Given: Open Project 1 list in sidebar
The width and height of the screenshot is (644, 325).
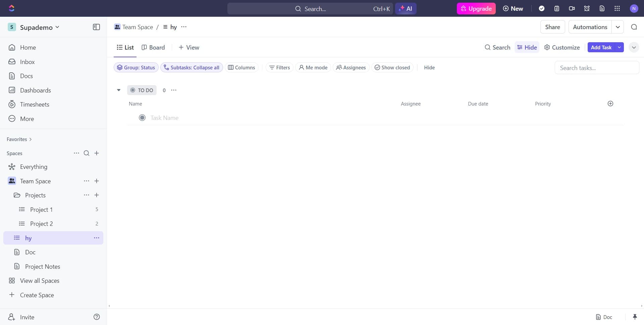Looking at the screenshot, I should 41,210.
